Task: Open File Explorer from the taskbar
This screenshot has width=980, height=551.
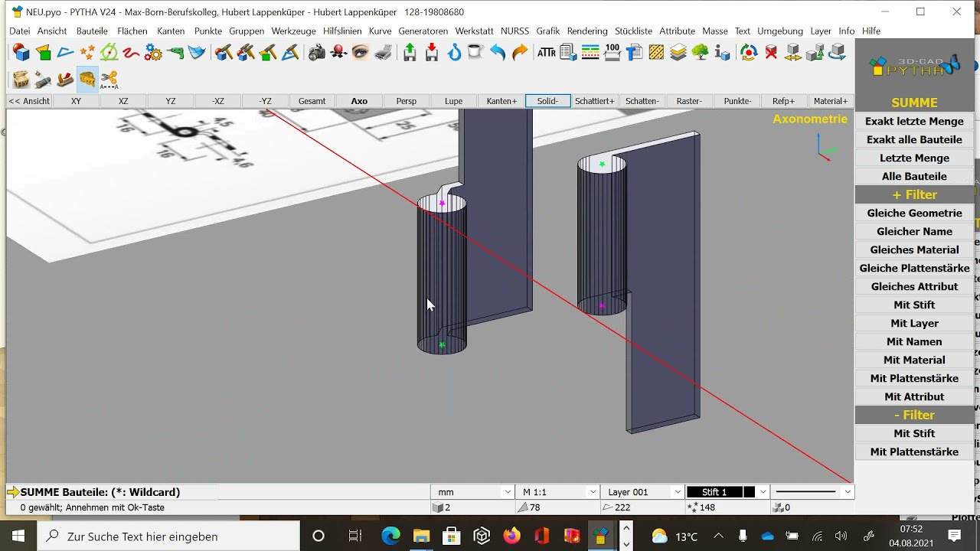Action: [421, 536]
